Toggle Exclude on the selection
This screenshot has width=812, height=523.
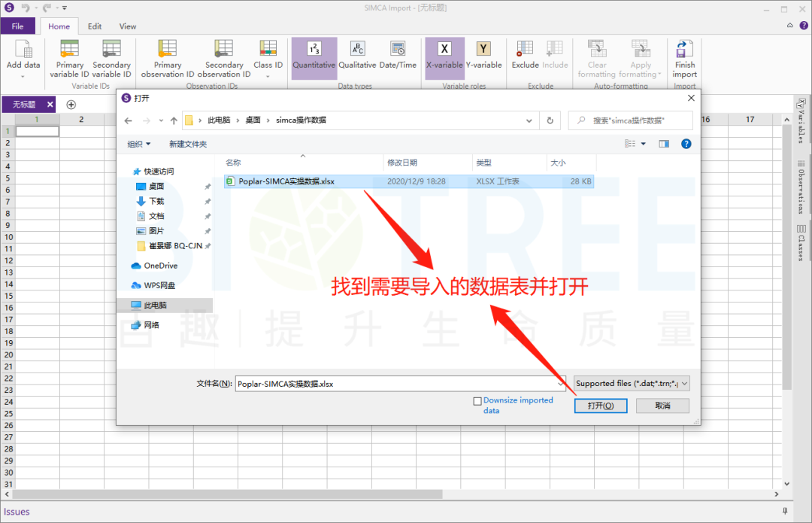pyautogui.click(x=523, y=56)
